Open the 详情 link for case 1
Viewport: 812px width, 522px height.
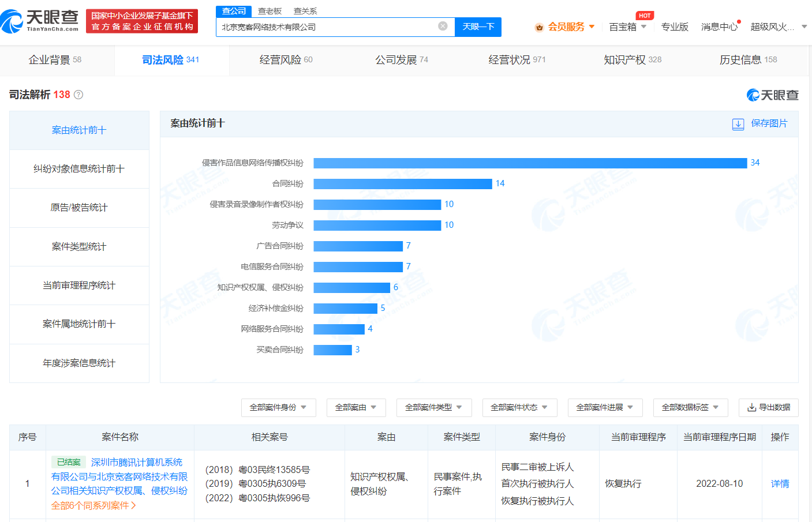click(780, 483)
